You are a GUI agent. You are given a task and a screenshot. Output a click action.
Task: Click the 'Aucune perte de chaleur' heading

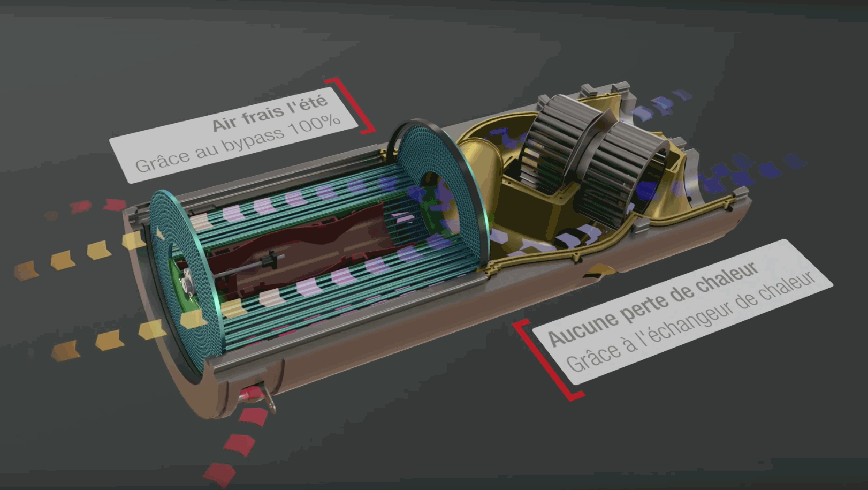pos(653,303)
